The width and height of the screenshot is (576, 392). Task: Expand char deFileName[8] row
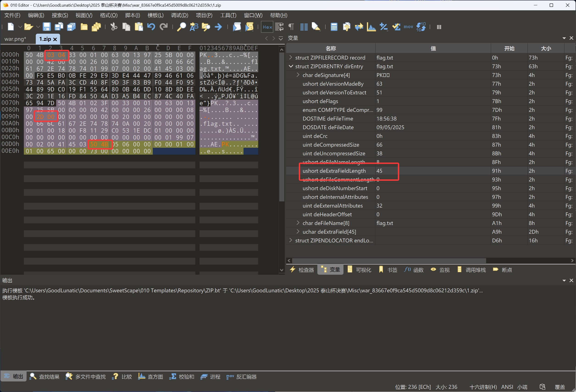point(298,223)
